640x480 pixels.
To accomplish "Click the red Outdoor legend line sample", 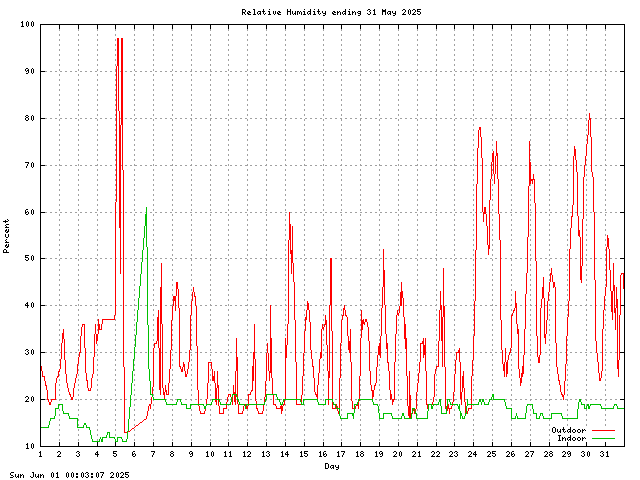I will click(603, 430).
